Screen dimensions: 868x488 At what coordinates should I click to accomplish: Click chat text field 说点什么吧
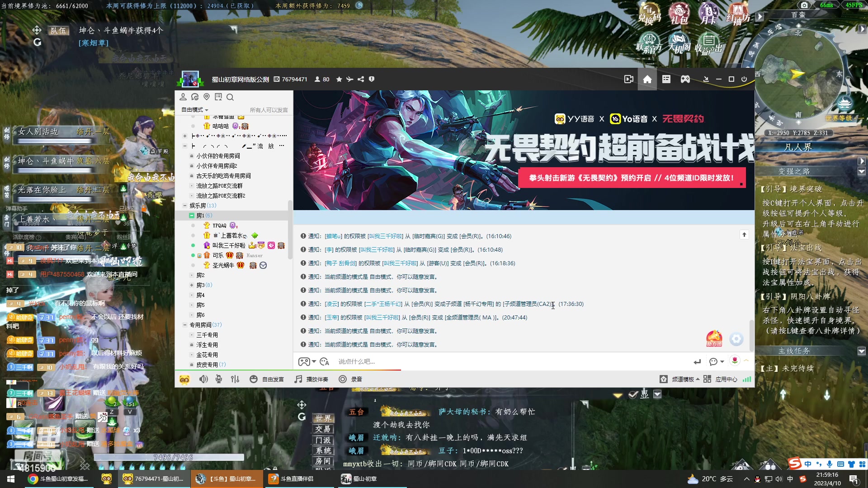point(511,361)
